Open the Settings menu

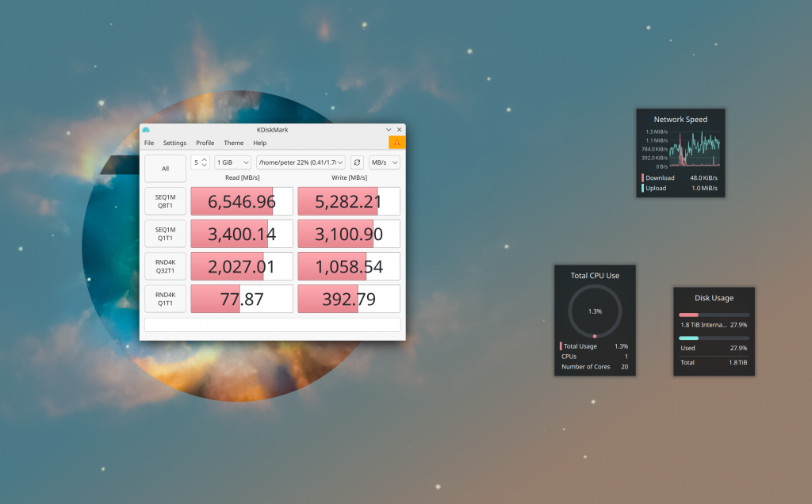coord(174,143)
